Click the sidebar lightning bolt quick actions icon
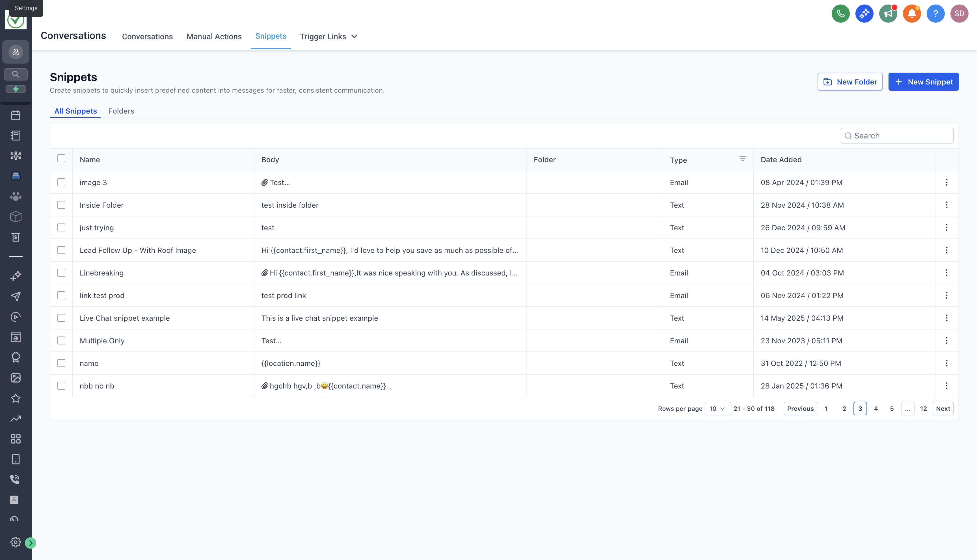The height and width of the screenshot is (560, 977). pos(16,89)
